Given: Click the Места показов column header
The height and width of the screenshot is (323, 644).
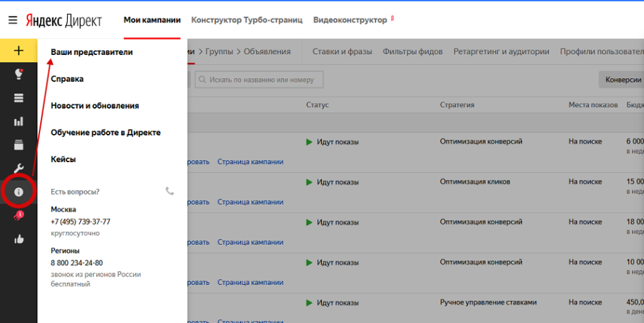Looking at the screenshot, I should point(593,105).
